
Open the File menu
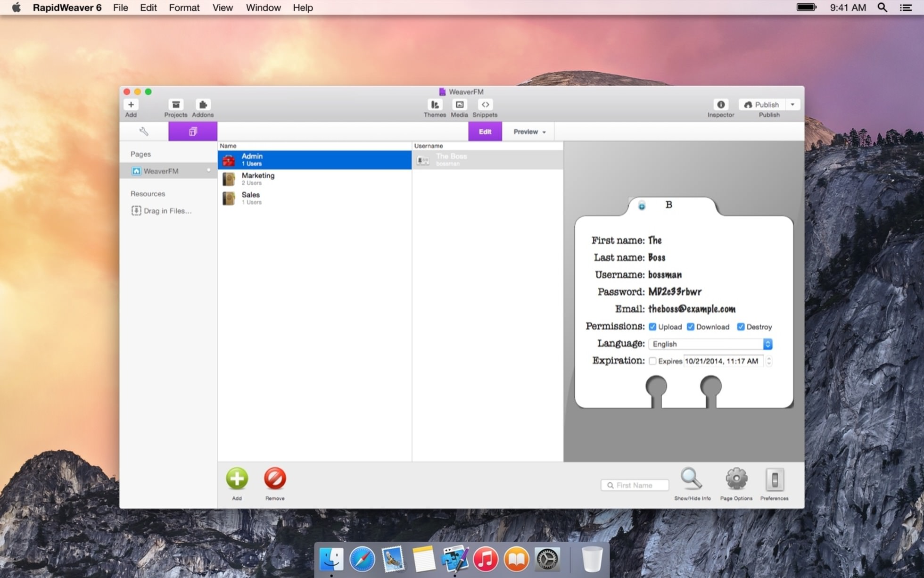tap(121, 8)
